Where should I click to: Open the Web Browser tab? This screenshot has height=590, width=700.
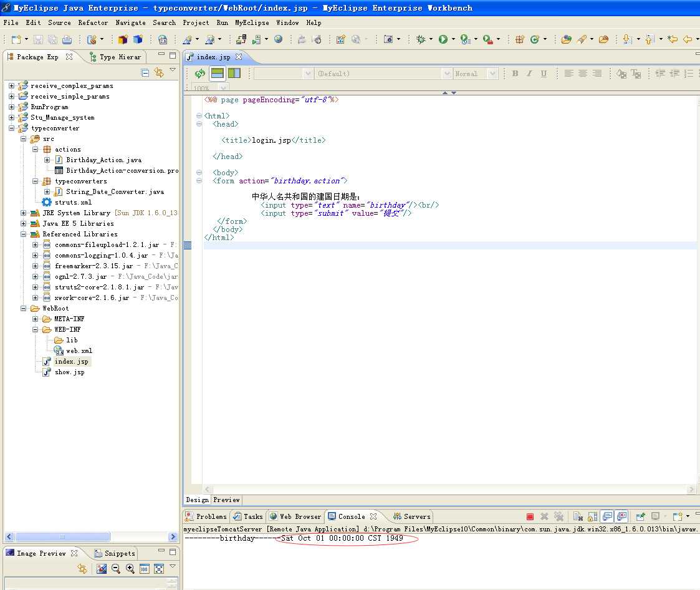[x=295, y=517]
